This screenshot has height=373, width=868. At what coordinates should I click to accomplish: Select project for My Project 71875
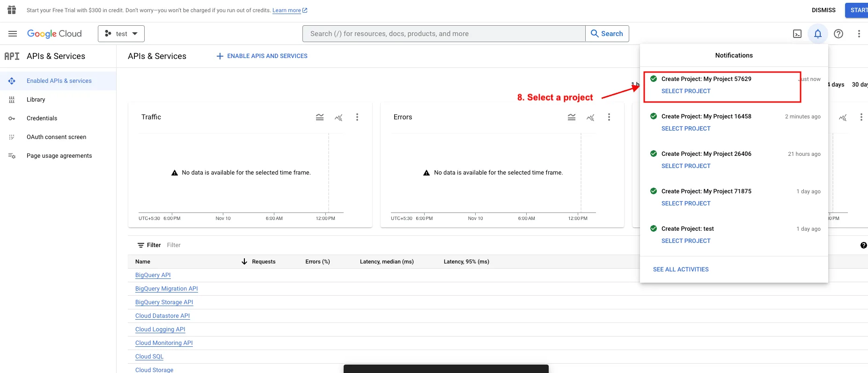click(x=686, y=204)
